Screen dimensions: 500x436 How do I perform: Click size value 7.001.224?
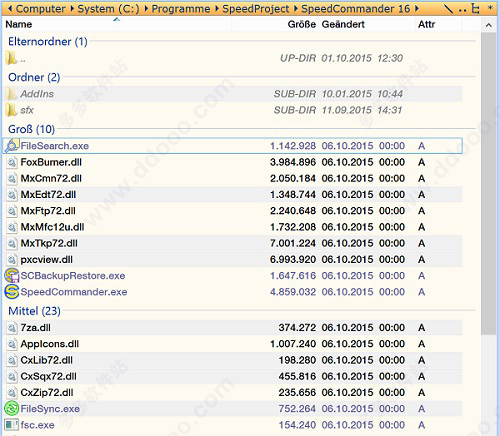coord(293,243)
